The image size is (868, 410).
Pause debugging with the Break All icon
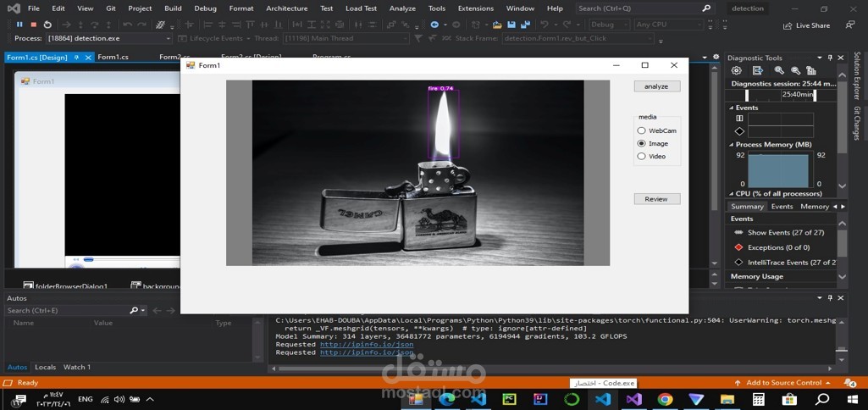coord(20,25)
